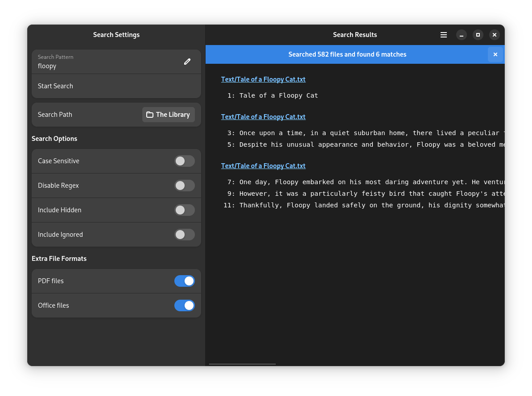This screenshot has width=532, height=396.
Task: Toggle Include Hidden files on
Action: [x=184, y=210]
